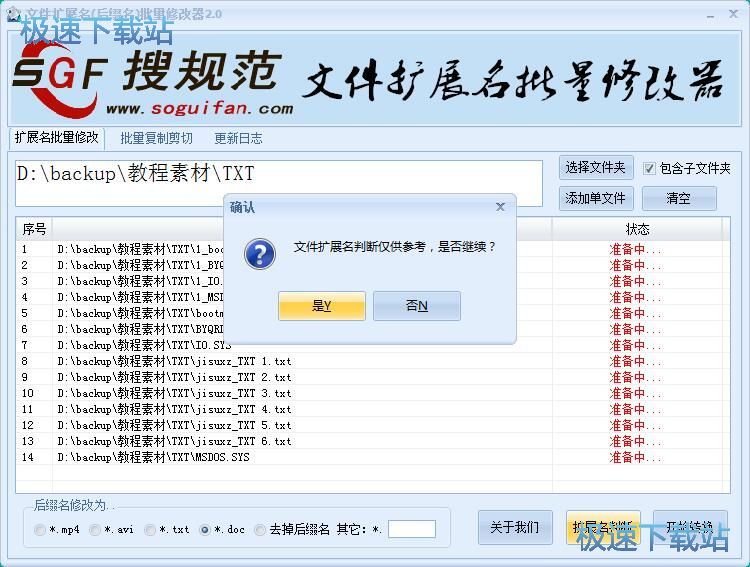Click the blue question mark icon

[260, 254]
